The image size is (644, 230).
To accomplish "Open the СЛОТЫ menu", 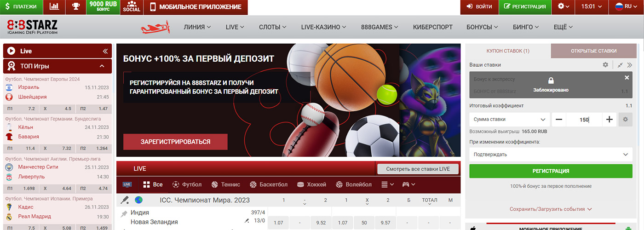I will click(272, 27).
